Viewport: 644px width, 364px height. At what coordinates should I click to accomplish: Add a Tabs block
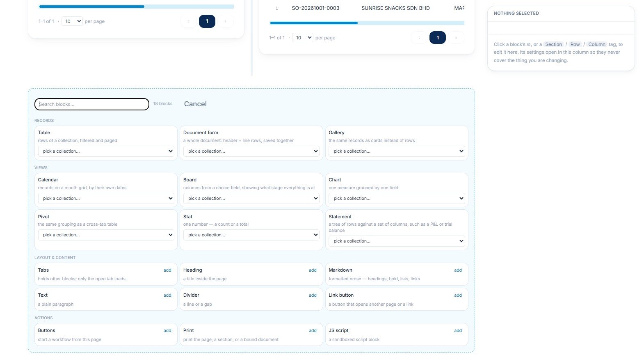pyautogui.click(x=167, y=270)
